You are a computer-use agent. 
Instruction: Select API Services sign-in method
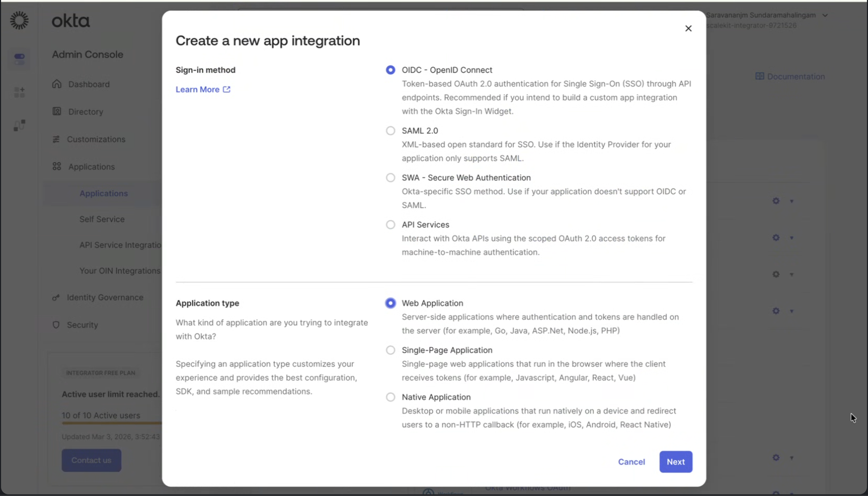pos(391,224)
